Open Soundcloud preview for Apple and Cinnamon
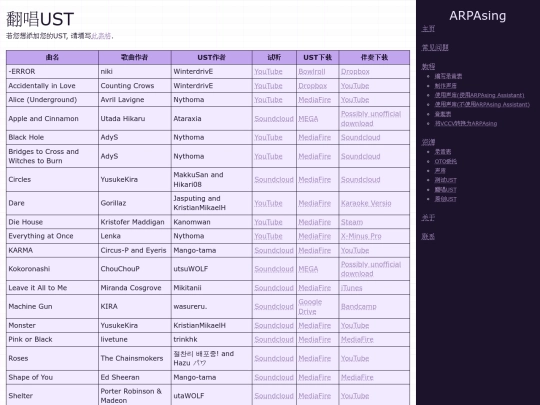Screen dimensions: 540x405 [274, 119]
